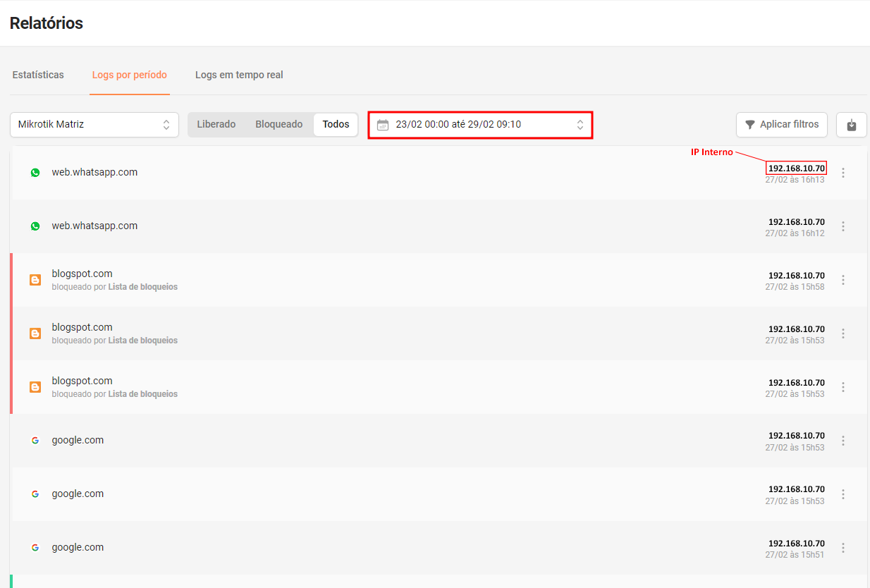Click the Aplicar filtros button
This screenshot has height=588, width=870.
(782, 125)
